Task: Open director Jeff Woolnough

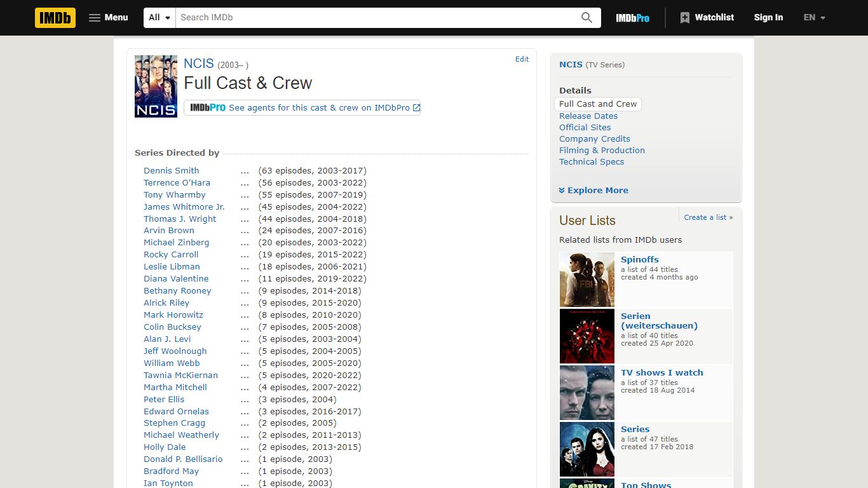Action: pos(175,351)
